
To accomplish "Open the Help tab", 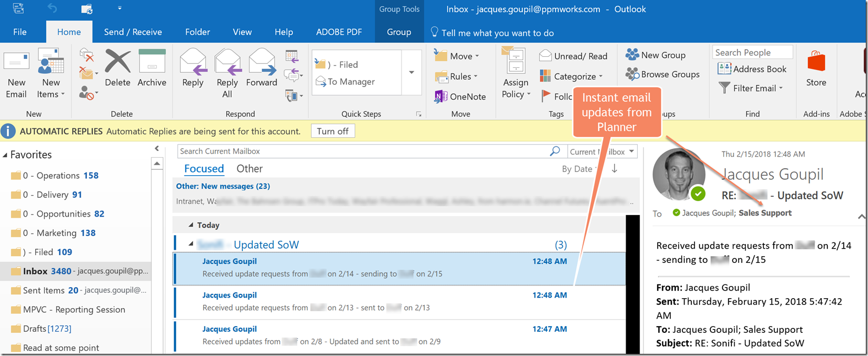I will [284, 32].
